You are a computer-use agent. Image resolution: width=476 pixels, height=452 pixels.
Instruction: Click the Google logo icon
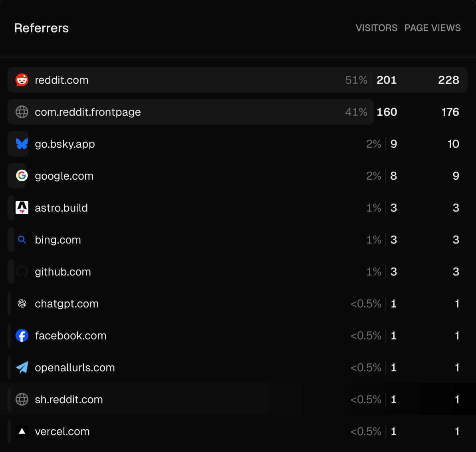(x=22, y=176)
